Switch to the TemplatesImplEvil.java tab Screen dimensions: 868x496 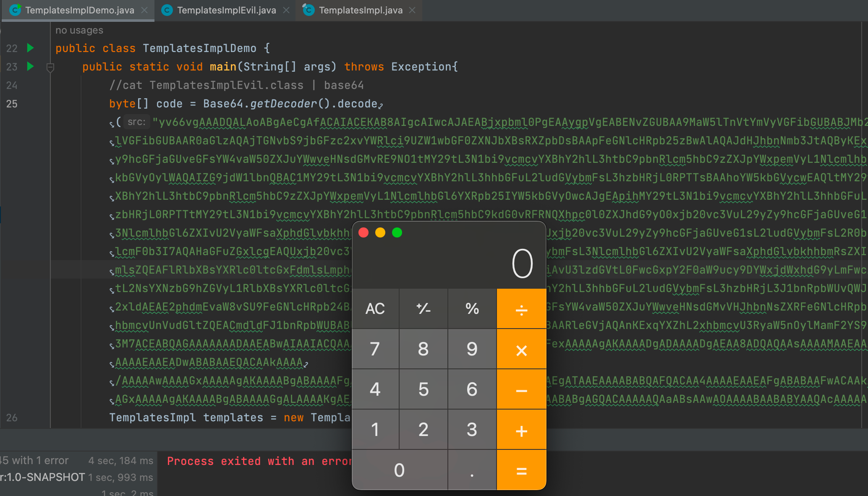coord(226,10)
